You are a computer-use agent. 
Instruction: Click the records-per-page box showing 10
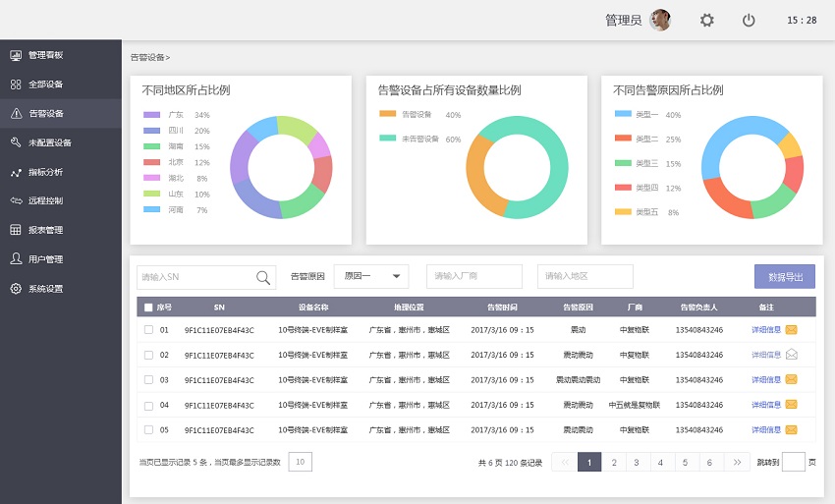[x=301, y=462]
